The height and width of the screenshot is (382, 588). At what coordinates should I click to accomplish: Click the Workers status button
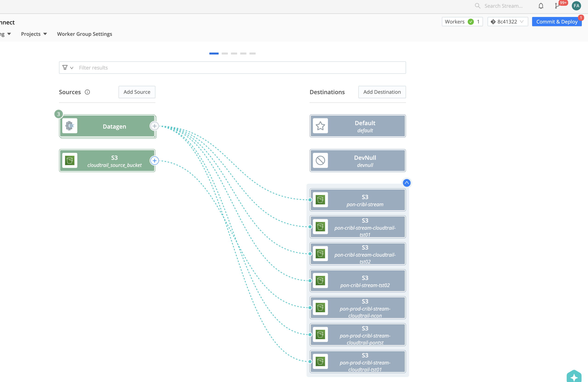coord(462,22)
